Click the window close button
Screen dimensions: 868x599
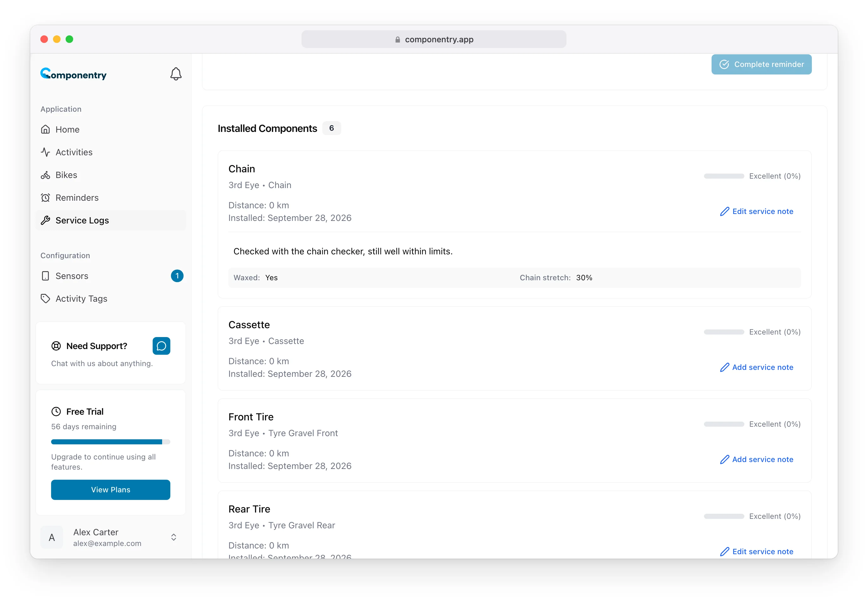coord(44,39)
